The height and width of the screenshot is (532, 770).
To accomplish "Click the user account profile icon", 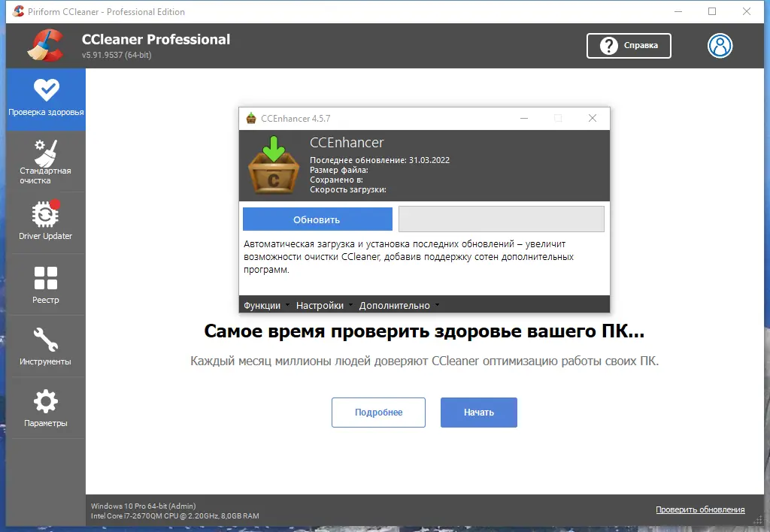I will [720, 46].
